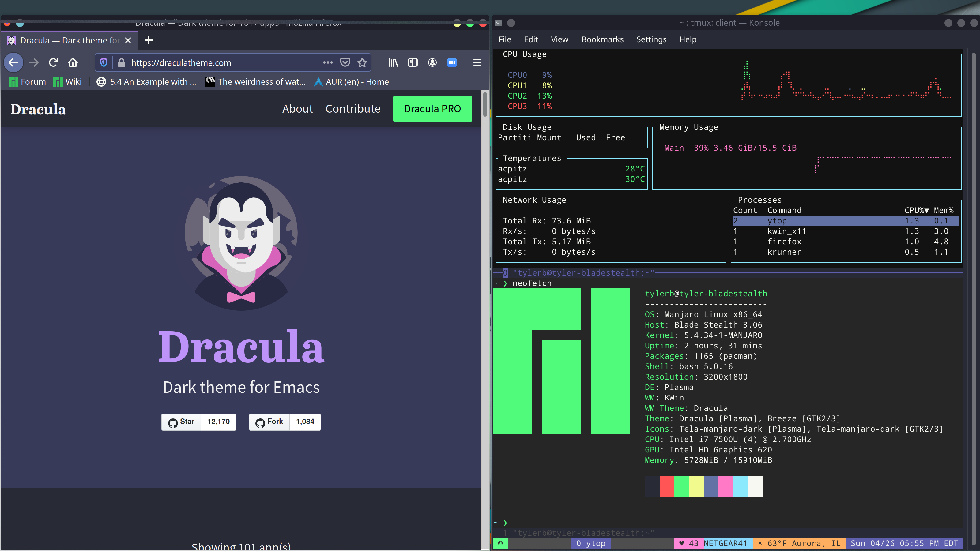Open the Firefox home page

[73, 63]
